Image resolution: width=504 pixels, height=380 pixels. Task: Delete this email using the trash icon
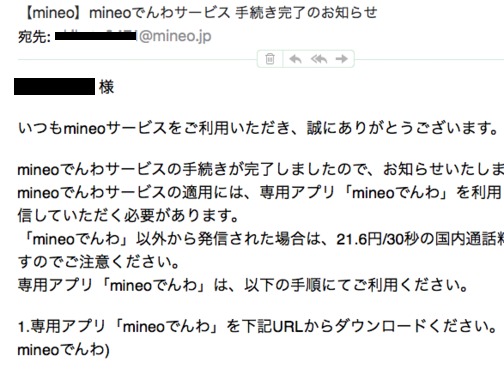270,59
